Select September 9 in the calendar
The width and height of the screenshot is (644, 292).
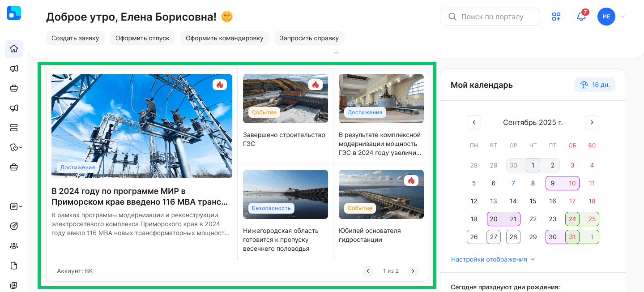tap(552, 183)
